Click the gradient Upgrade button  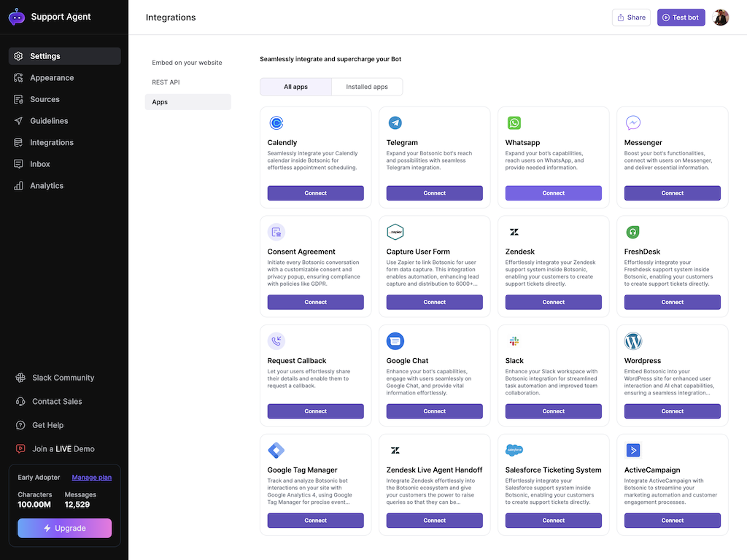[x=64, y=528]
